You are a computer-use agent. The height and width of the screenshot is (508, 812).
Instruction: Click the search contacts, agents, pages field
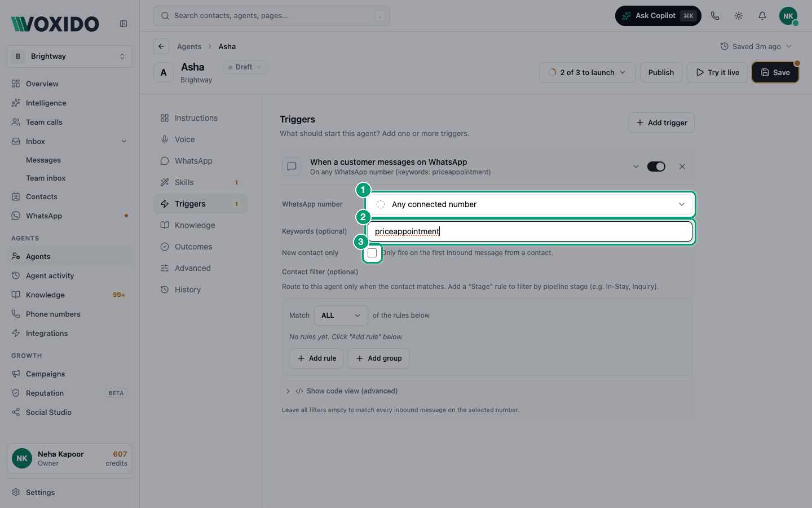[x=272, y=16]
